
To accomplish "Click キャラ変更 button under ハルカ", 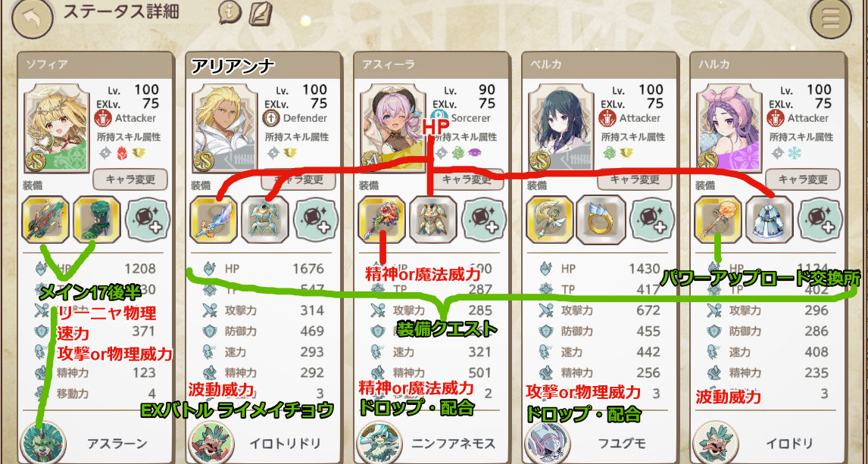I will click(x=803, y=179).
